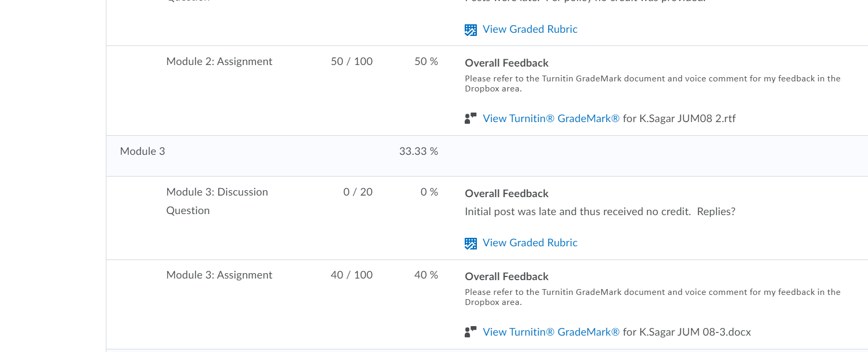Click the graded rubric icon above Module 2: Assignment

471,30
